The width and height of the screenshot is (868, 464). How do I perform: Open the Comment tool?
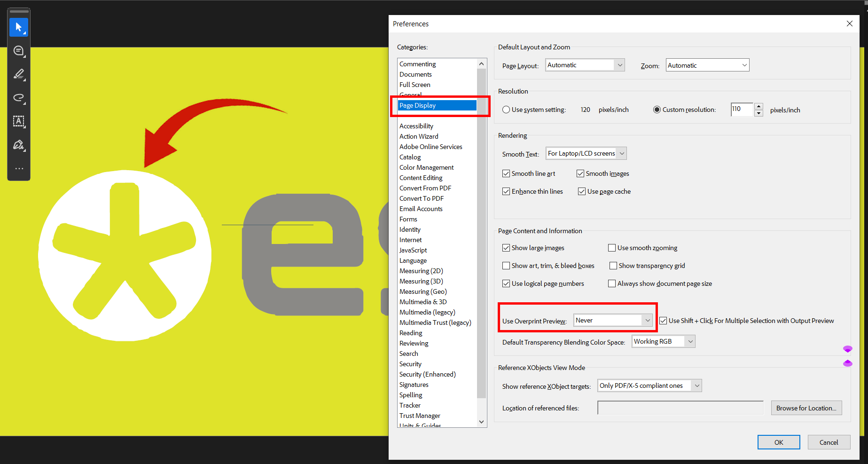point(19,51)
